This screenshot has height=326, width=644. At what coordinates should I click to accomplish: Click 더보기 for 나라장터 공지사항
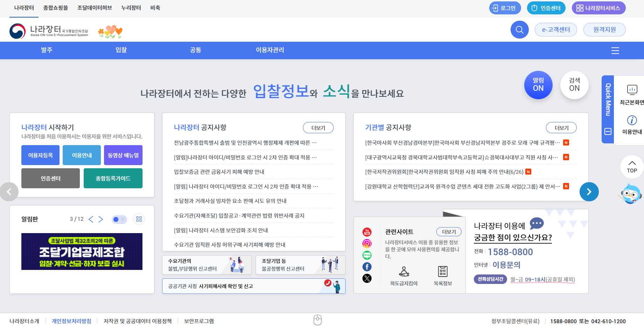pos(318,128)
